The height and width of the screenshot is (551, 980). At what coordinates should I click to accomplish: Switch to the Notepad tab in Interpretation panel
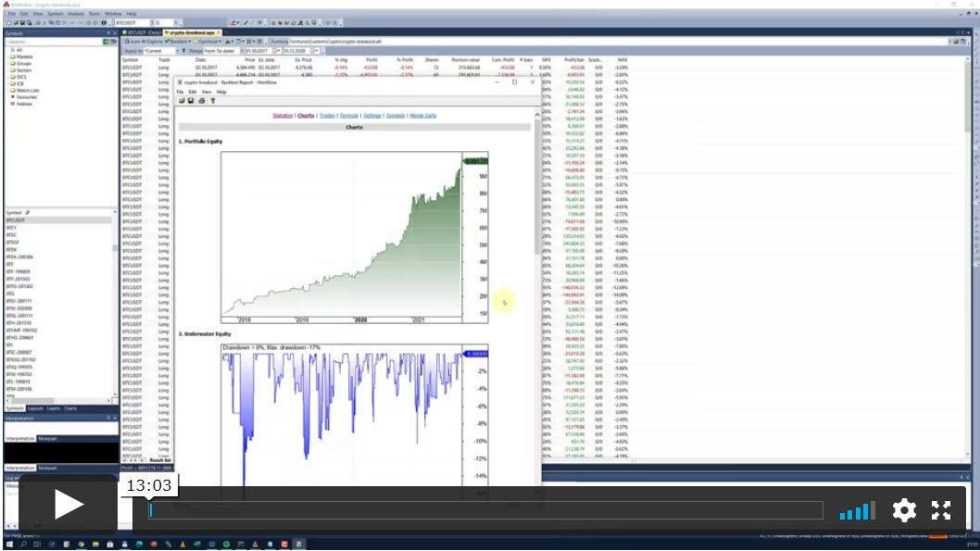[47, 439]
